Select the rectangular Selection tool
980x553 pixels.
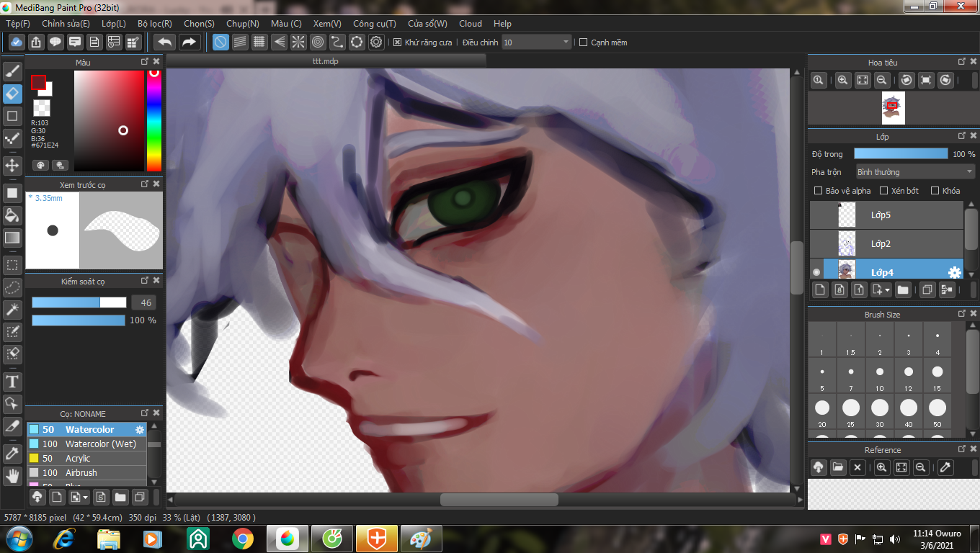[12, 264]
